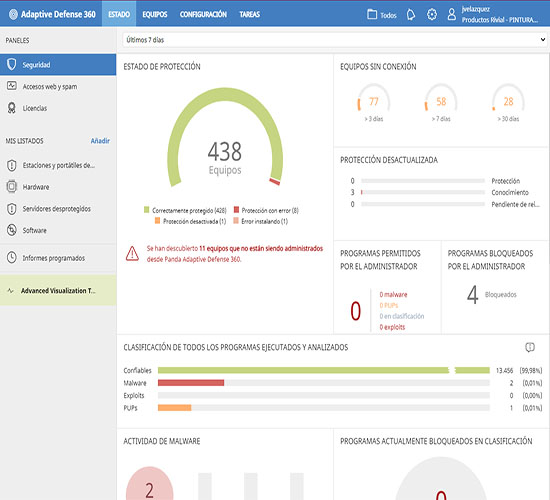Open the Hardware list
The image size is (550, 500).
click(x=58, y=187)
